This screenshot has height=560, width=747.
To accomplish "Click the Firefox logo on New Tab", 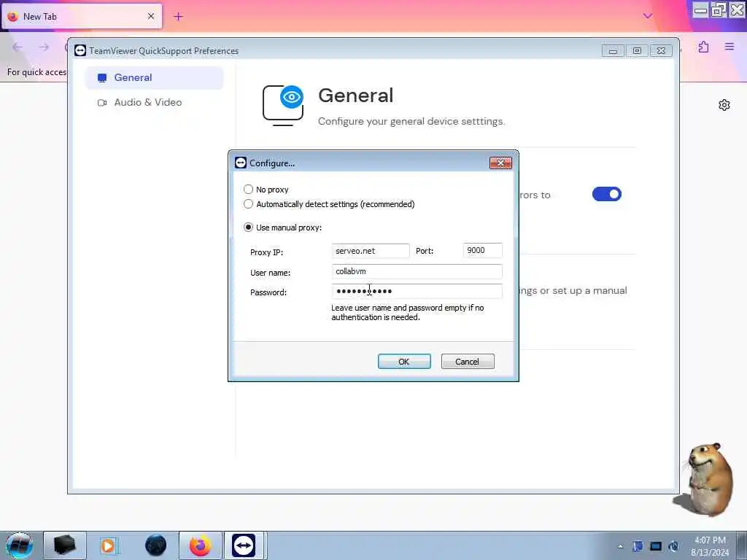I will click(x=13, y=17).
